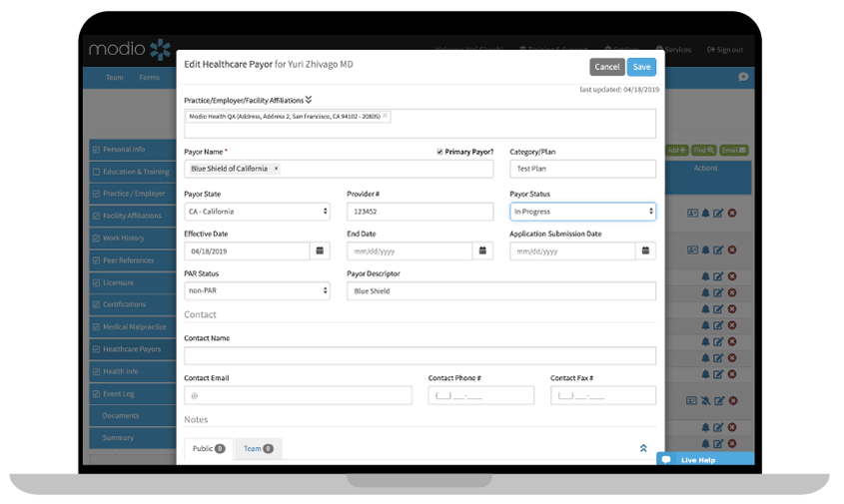Click the End Date input field
Viewport: 844px width, 504px height.
point(410,252)
